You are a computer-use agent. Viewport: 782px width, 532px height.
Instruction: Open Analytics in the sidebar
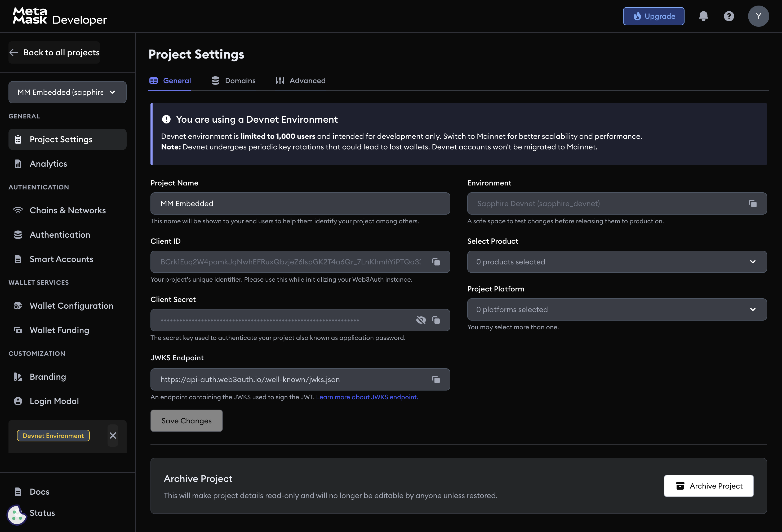click(x=67, y=163)
